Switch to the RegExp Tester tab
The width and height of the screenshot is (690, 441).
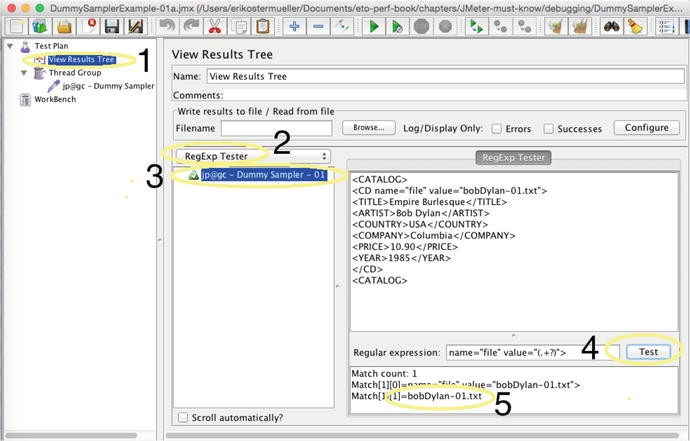(x=513, y=158)
